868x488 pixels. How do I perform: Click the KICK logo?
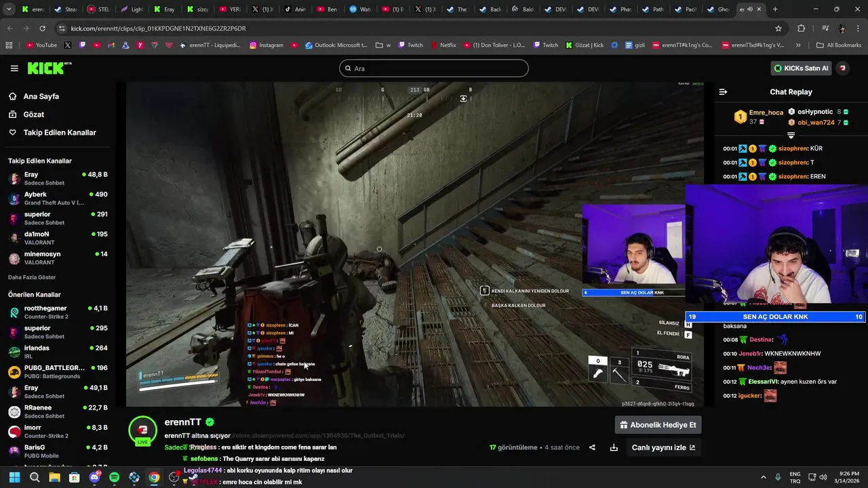pos(49,68)
